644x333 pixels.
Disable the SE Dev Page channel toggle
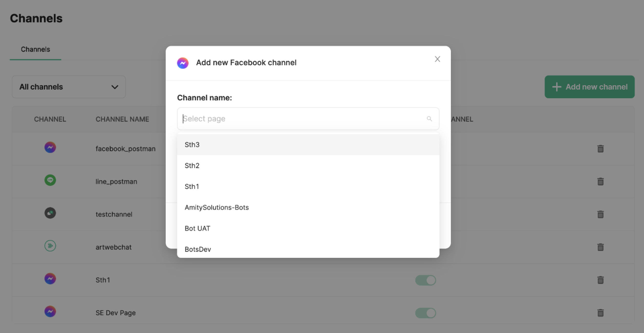(425, 313)
